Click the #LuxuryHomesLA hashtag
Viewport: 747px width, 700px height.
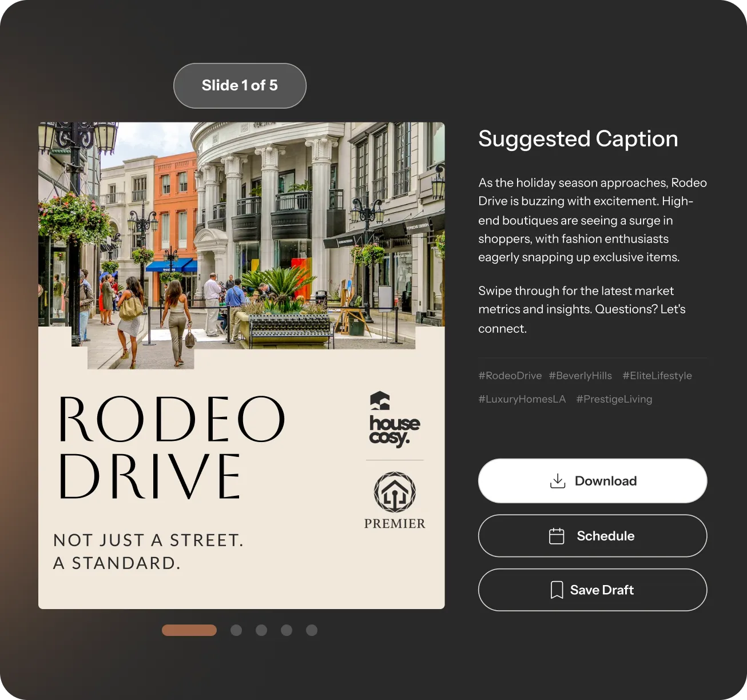point(522,399)
